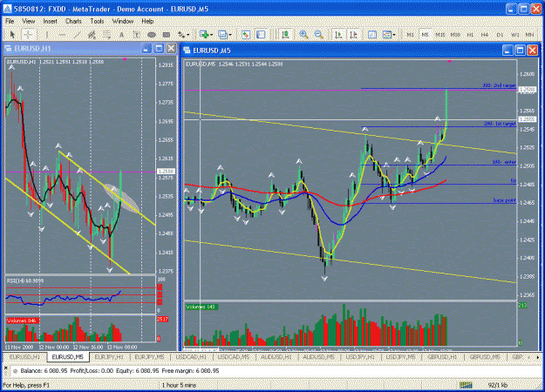
Task: Switch timeframe to H1
Action: pos(470,35)
